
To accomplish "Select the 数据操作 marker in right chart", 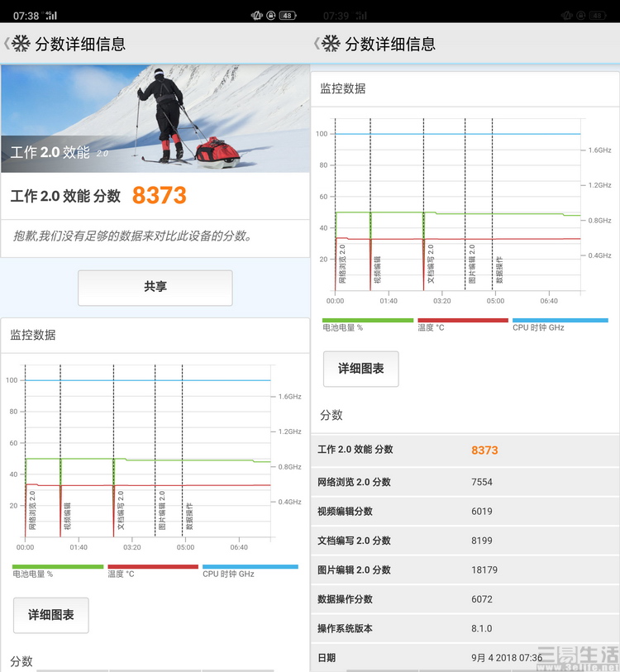I will tap(499, 270).
